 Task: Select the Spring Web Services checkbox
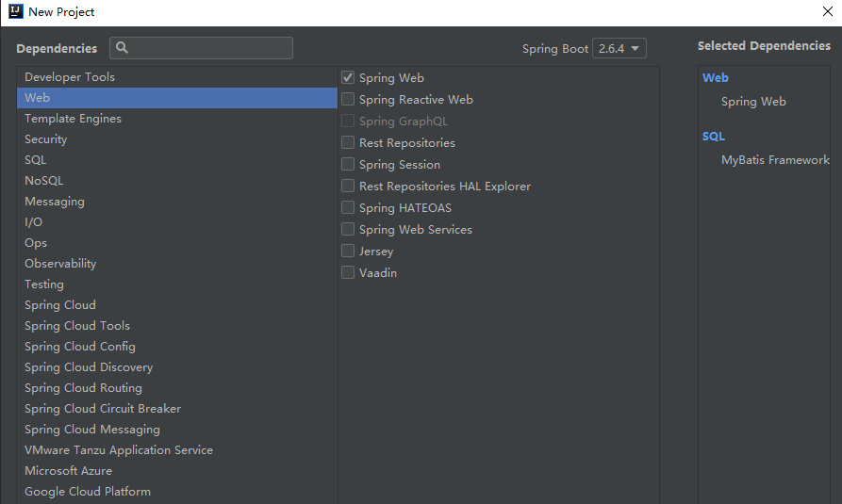tap(348, 229)
